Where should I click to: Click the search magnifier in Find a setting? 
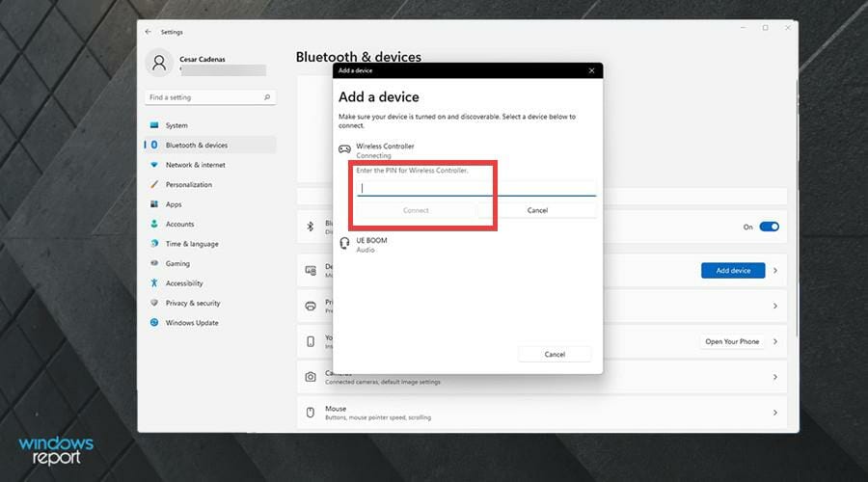[x=267, y=97]
